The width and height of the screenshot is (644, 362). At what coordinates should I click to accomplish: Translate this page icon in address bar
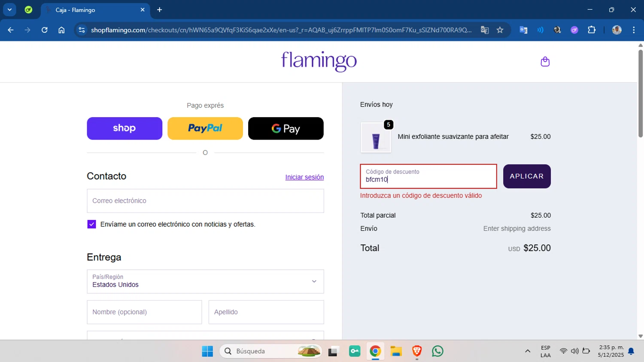tap(485, 30)
